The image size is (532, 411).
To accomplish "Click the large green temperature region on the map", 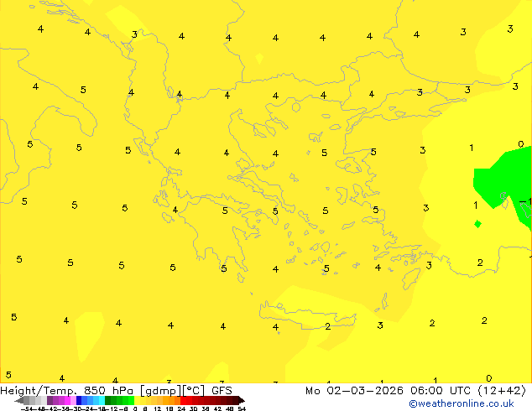I will coord(502,179).
